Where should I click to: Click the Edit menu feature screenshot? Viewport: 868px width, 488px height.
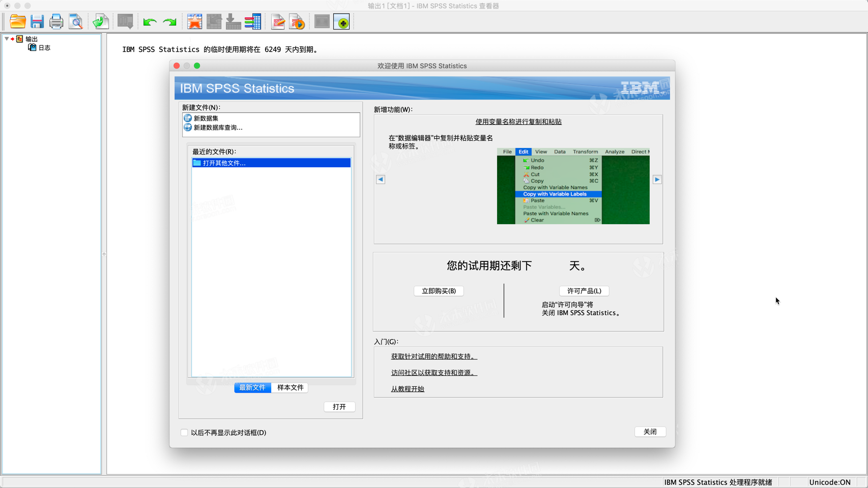(x=573, y=186)
